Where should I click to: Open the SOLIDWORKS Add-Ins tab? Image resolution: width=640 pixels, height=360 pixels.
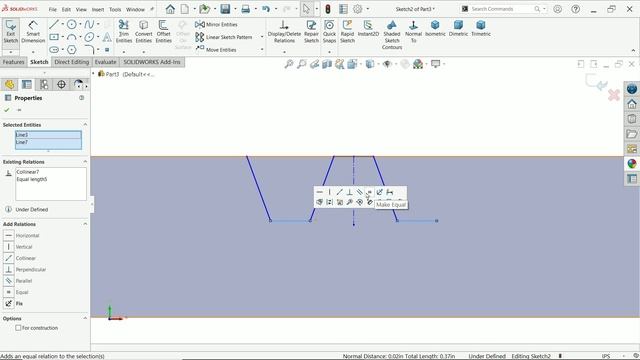coord(152,62)
